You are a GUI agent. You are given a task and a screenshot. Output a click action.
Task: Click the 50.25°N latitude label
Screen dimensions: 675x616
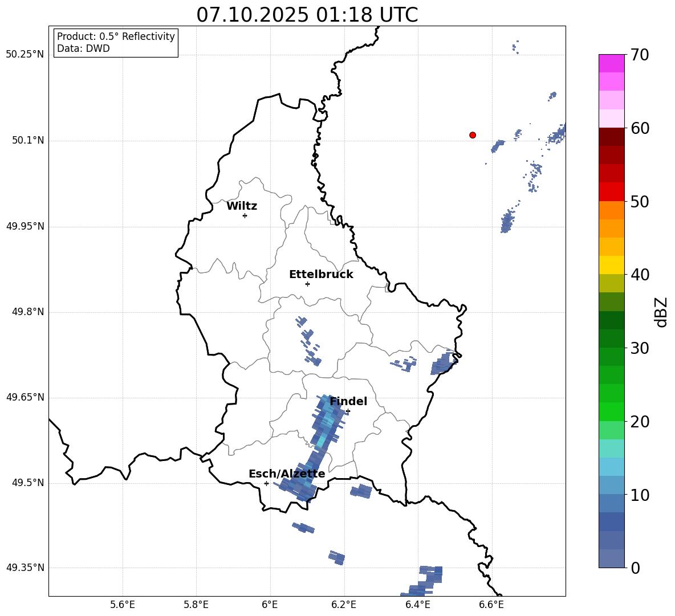pyautogui.click(x=25, y=55)
